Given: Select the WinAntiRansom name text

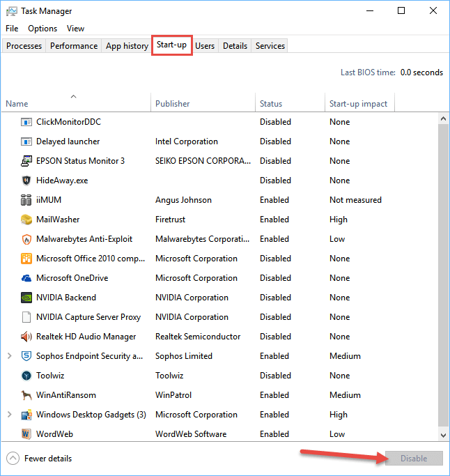Looking at the screenshot, I should coord(66,395).
